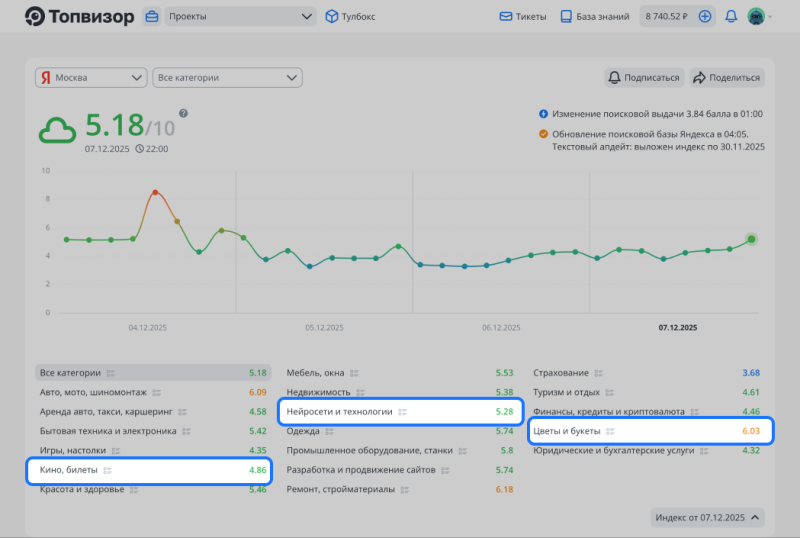Click the Подписаться button

coord(644,77)
